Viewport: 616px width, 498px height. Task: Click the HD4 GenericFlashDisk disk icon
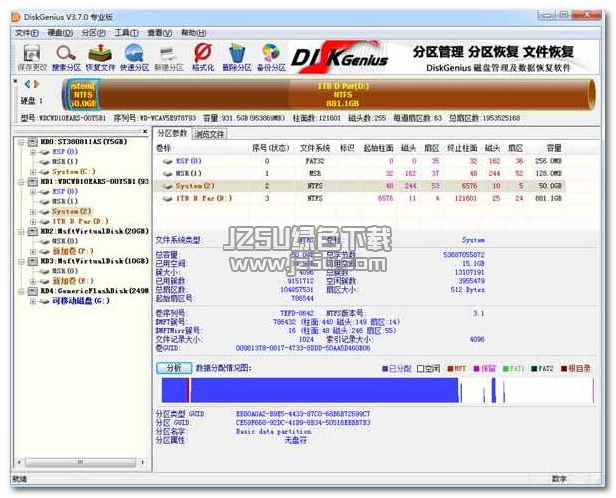tap(33, 291)
